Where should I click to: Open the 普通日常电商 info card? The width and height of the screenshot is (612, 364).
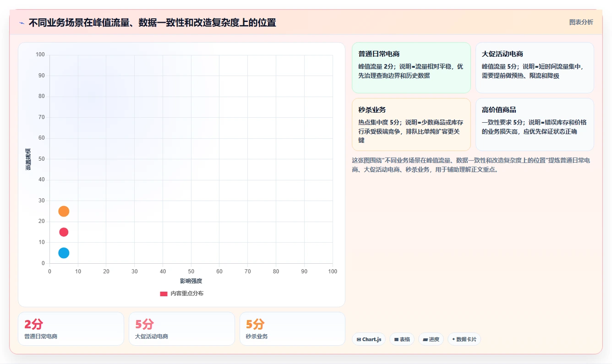click(x=411, y=68)
